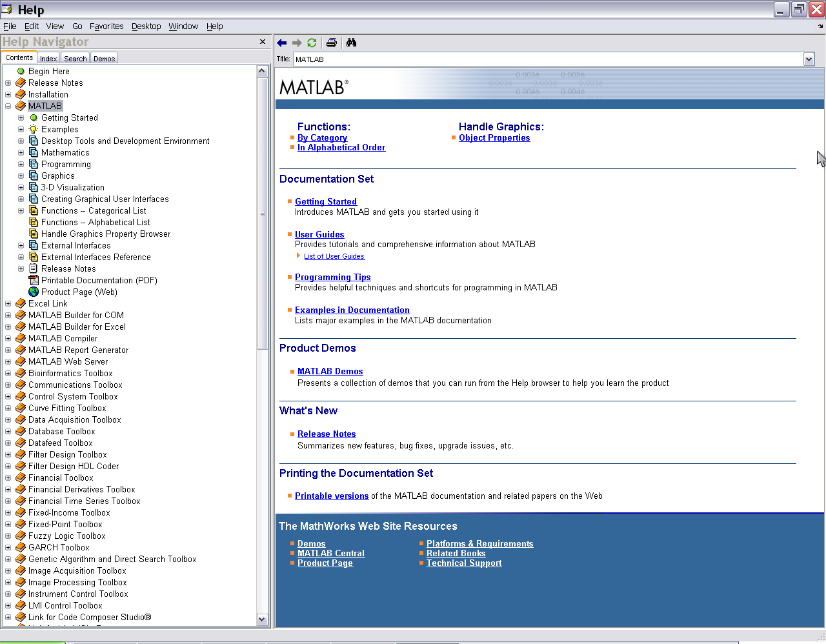Expand the Bioinformatics Toolbox node

(8, 373)
